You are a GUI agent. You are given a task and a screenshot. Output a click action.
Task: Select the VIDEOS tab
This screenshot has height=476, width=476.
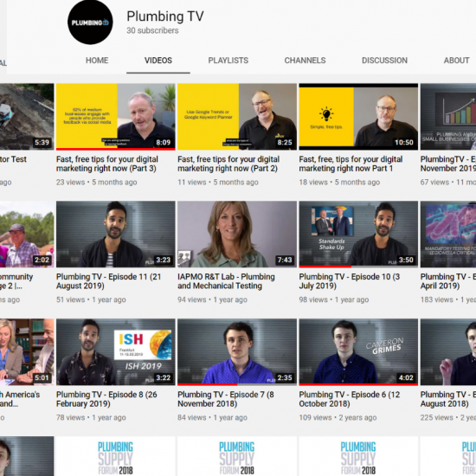click(158, 61)
